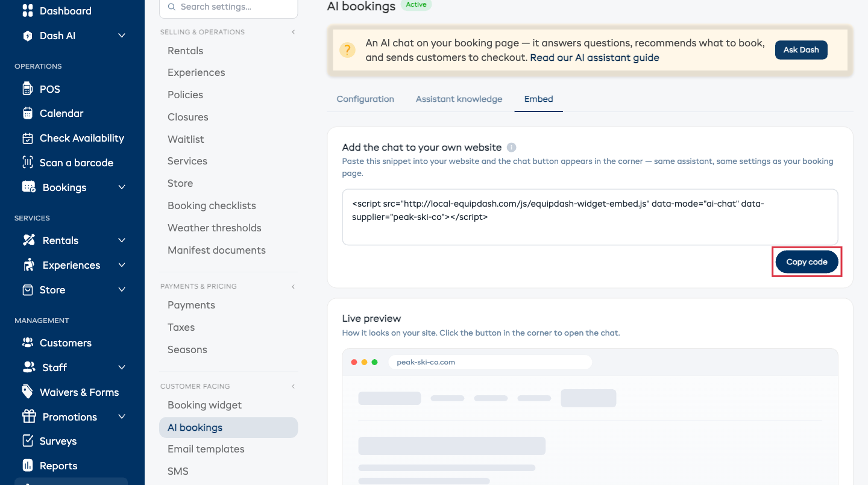This screenshot has width=868, height=485.
Task: Open AI bookings settings item
Action: point(228,427)
